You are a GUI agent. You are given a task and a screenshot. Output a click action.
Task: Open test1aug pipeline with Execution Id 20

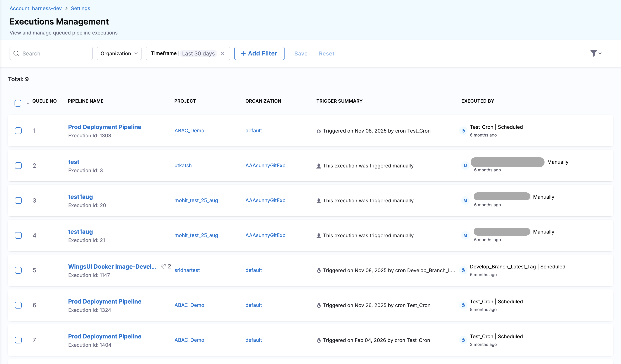pos(81,197)
